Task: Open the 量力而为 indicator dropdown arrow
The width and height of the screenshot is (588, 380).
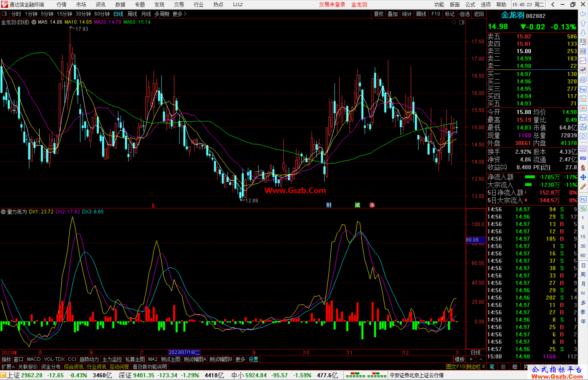Action: pos(3,212)
